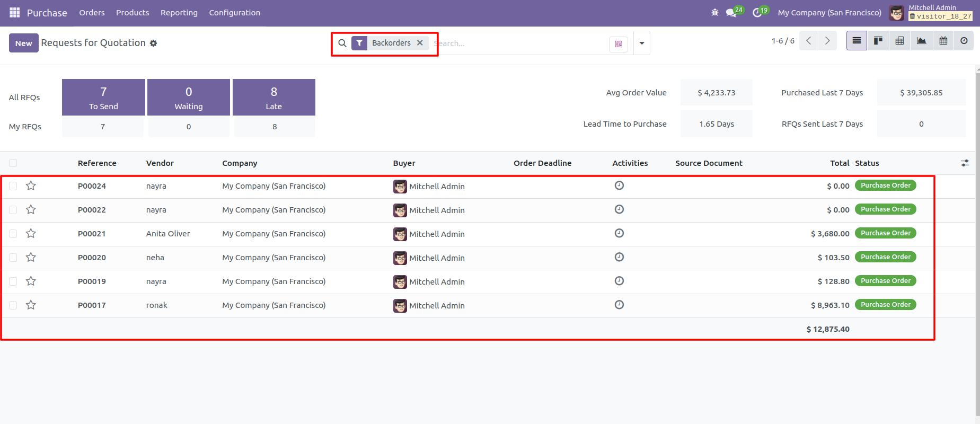Open optional columns settings toggle
Screen dimensions: 980x424
pyautogui.click(x=965, y=163)
